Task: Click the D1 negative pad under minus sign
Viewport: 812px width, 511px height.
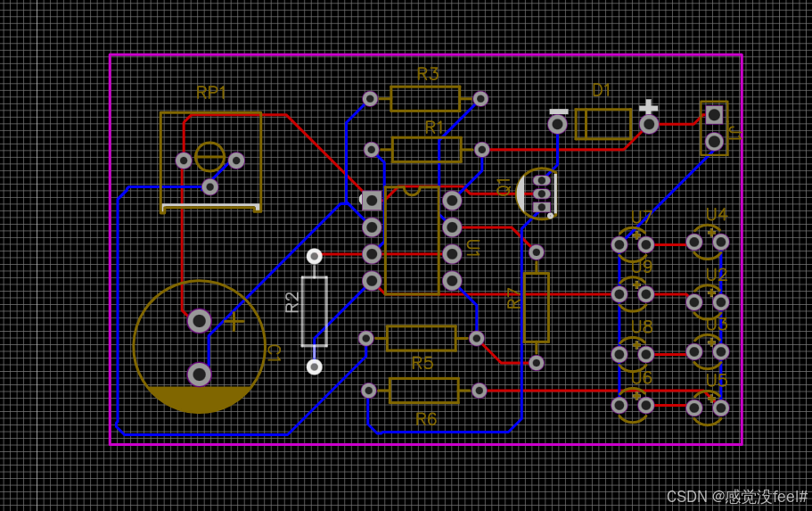Action: coord(558,124)
